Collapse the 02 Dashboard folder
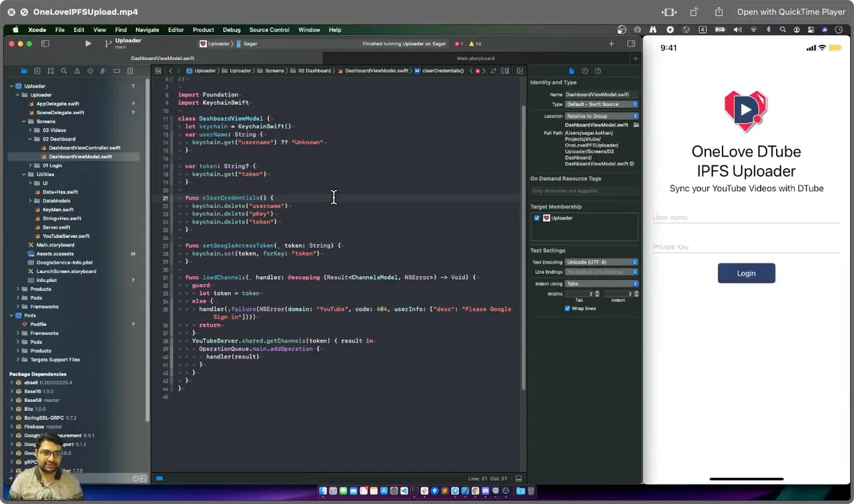854x504 pixels. [x=30, y=139]
